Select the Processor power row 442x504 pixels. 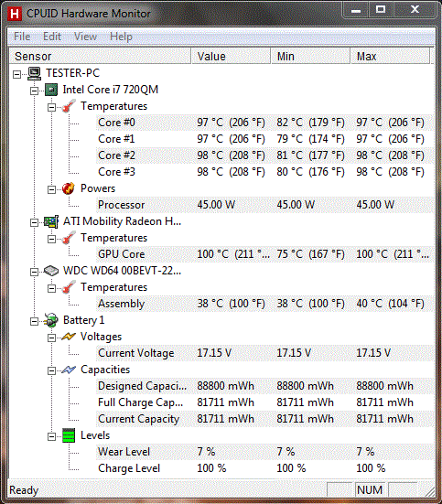[264, 205]
